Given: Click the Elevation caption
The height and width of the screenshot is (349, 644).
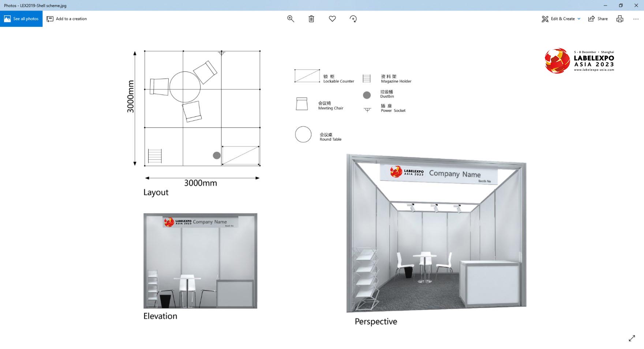Looking at the screenshot, I should [x=160, y=316].
